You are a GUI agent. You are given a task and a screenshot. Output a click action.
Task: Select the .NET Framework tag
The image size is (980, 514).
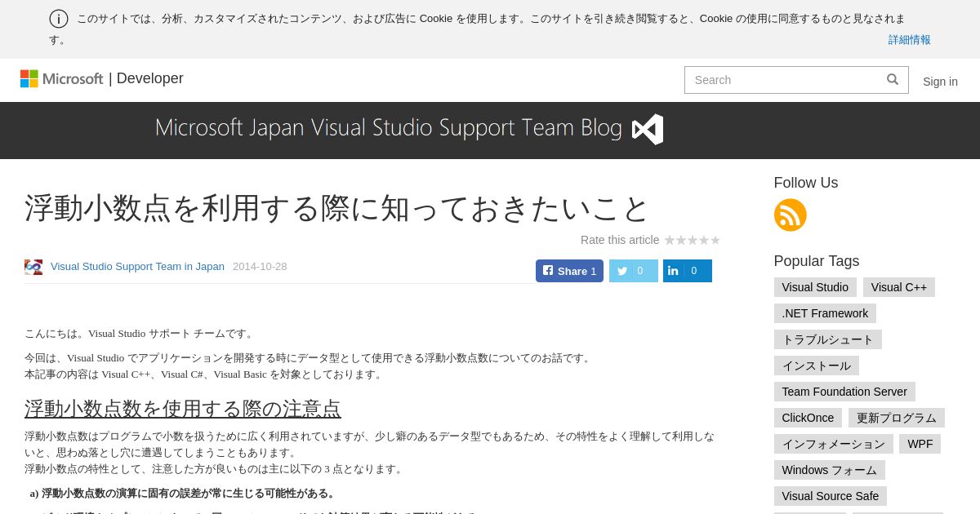click(825, 313)
